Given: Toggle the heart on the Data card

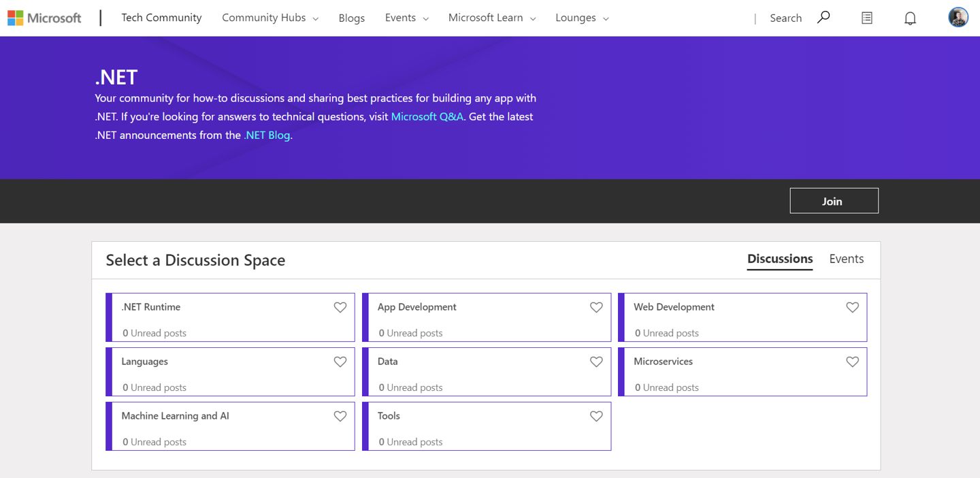Looking at the screenshot, I should coord(596,362).
